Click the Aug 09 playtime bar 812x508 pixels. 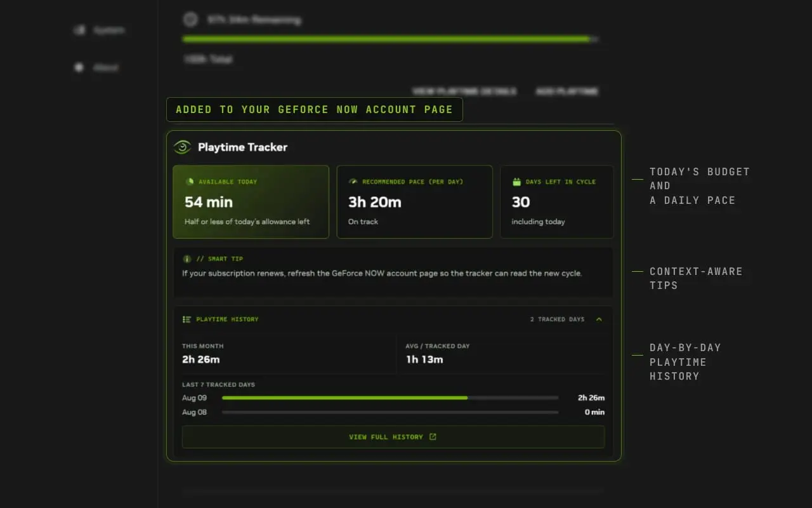pyautogui.click(x=390, y=398)
